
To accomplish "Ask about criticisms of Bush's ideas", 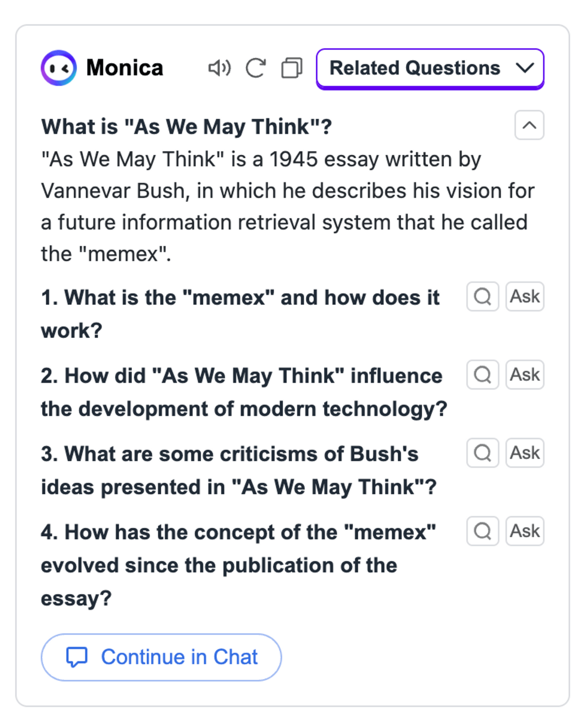I will point(524,453).
